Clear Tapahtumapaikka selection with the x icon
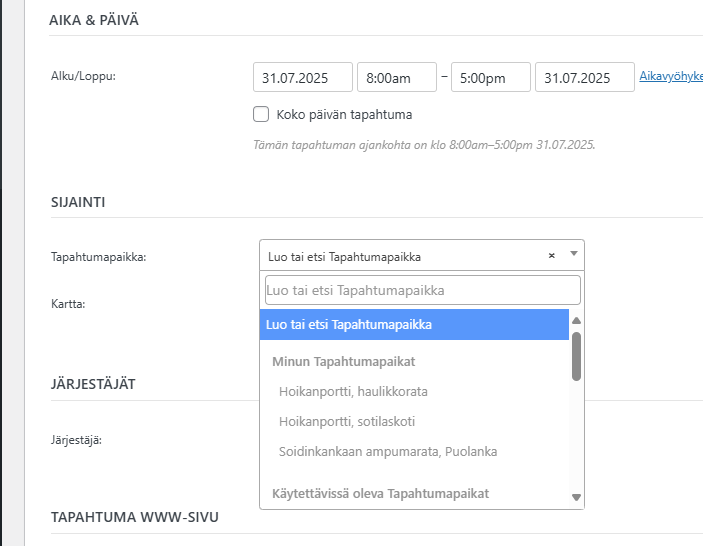Image resolution: width=703 pixels, height=546 pixels. click(551, 256)
